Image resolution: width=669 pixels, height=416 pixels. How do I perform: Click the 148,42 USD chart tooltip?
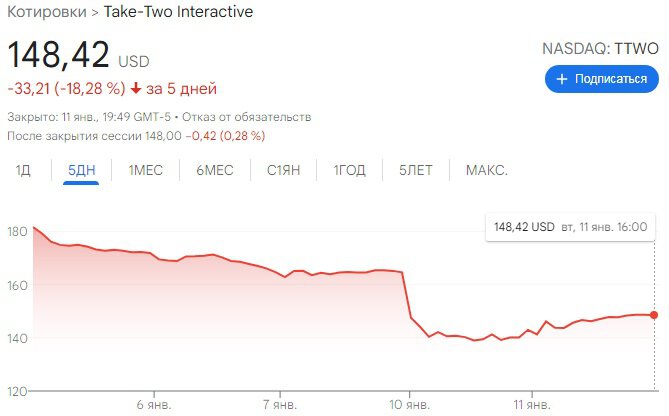570,227
